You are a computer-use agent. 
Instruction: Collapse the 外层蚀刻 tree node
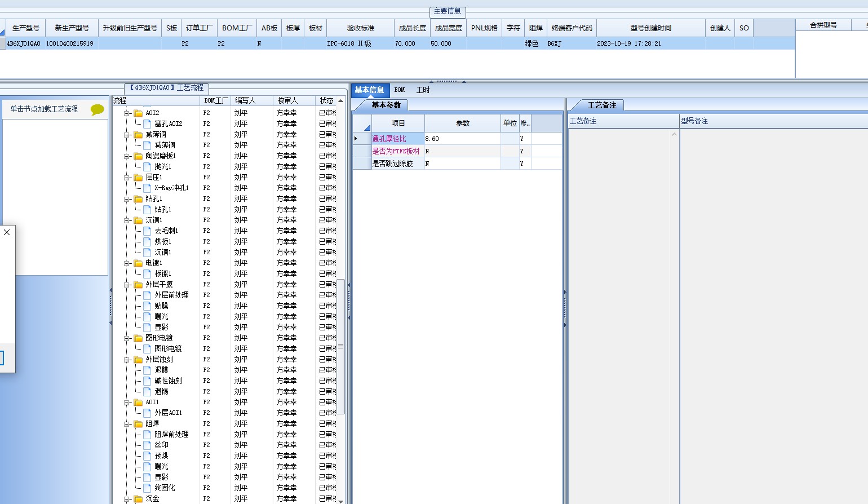(x=127, y=360)
